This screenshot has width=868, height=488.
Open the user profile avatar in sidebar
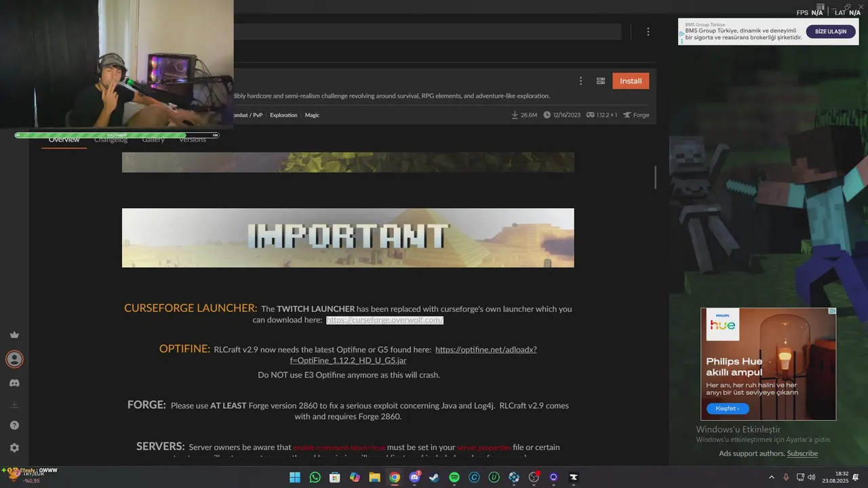point(14,359)
